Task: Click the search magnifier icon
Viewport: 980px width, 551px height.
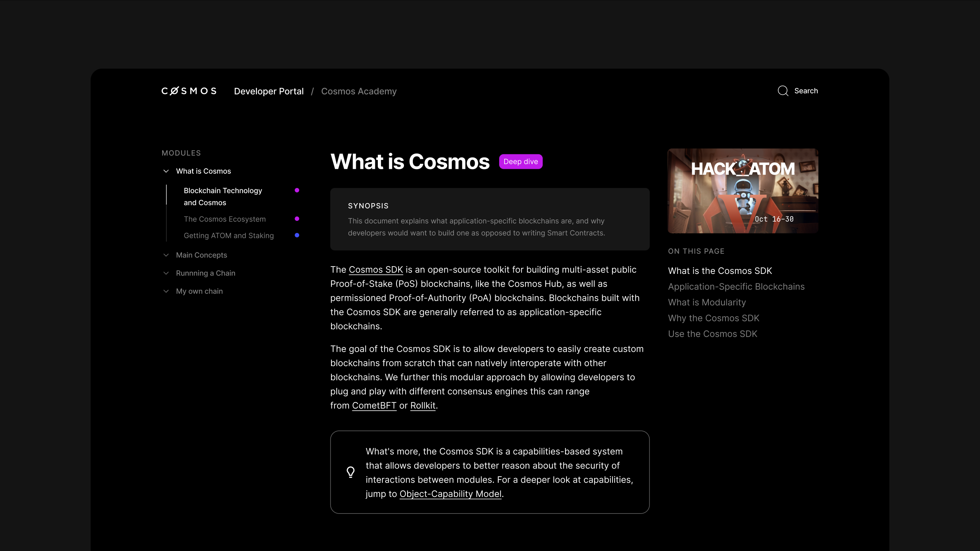Action: 782,91
